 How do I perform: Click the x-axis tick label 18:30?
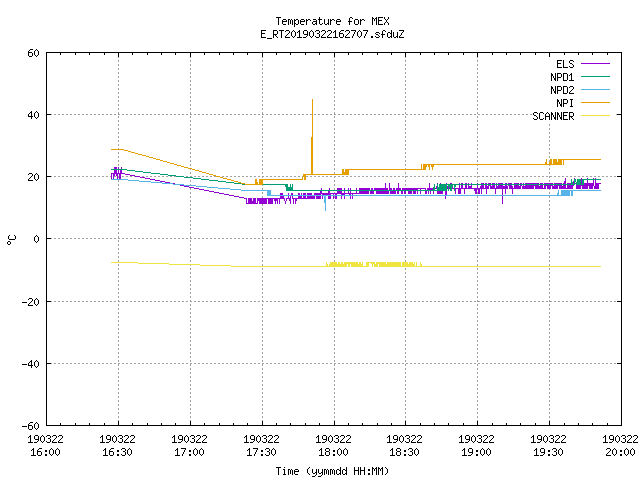pos(404,452)
